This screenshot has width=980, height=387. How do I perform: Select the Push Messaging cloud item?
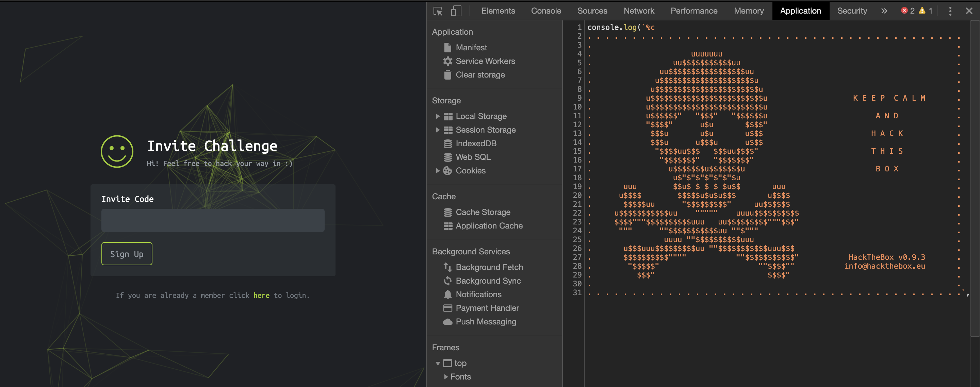click(x=486, y=322)
